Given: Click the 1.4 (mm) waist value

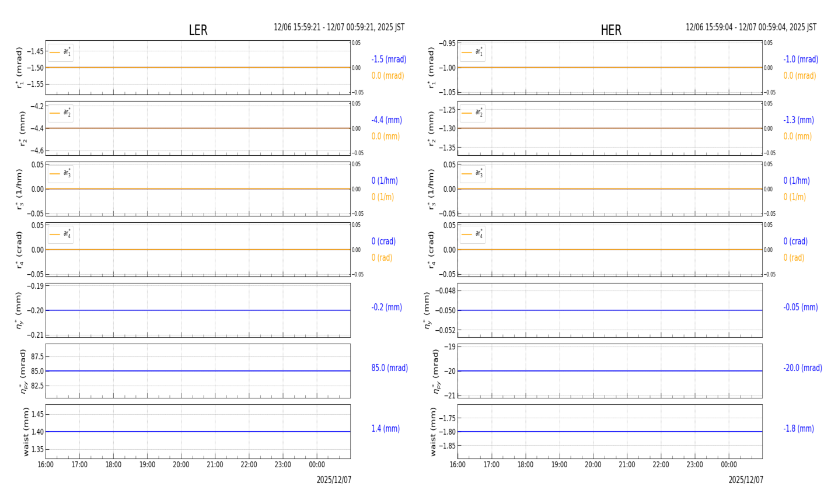Looking at the screenshot, I should tap(386, 429).
